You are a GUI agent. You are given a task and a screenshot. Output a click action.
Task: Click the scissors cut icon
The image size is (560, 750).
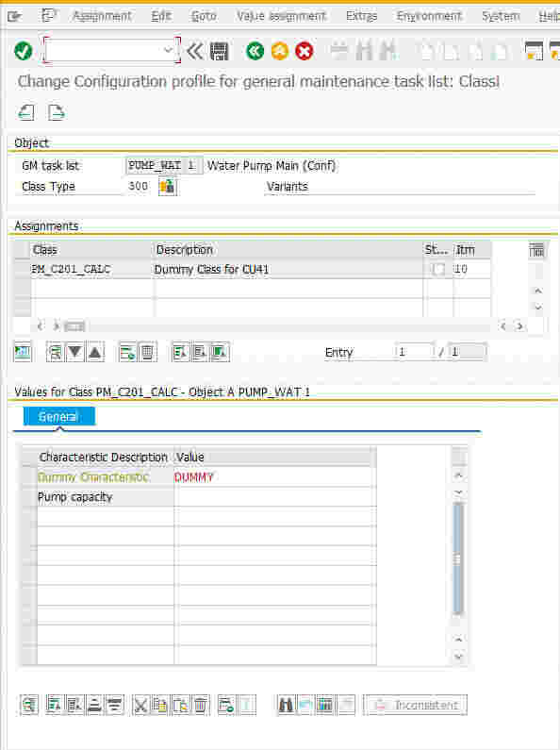(x=141, y=705)
